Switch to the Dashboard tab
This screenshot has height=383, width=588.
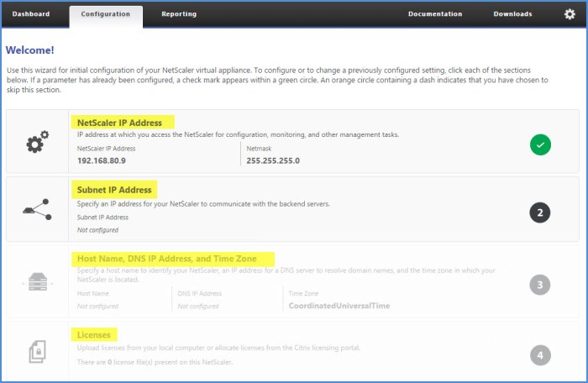click(x=31, y=14)
